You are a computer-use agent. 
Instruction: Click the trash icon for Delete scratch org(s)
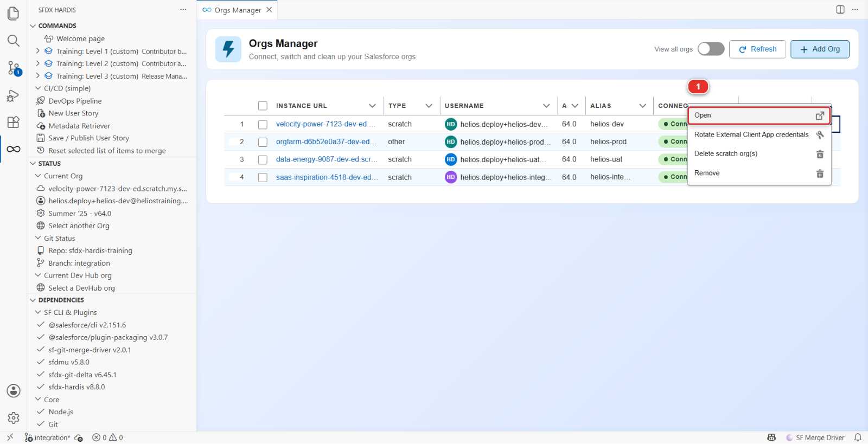pos(820,154)
